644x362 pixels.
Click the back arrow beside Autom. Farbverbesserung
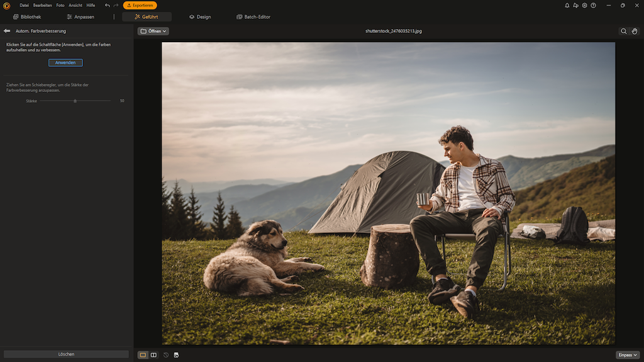click(x=7, y=31)
